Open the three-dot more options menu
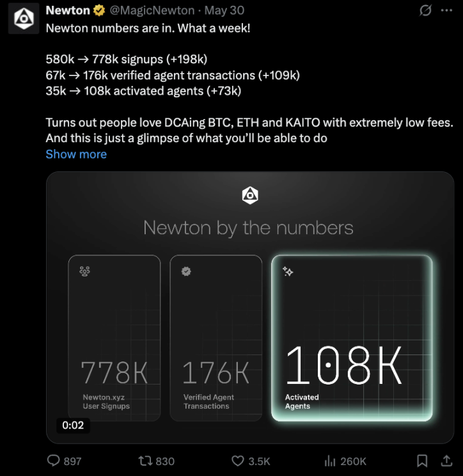Viewport: 463px width, 476px height. tap(446, 11)
